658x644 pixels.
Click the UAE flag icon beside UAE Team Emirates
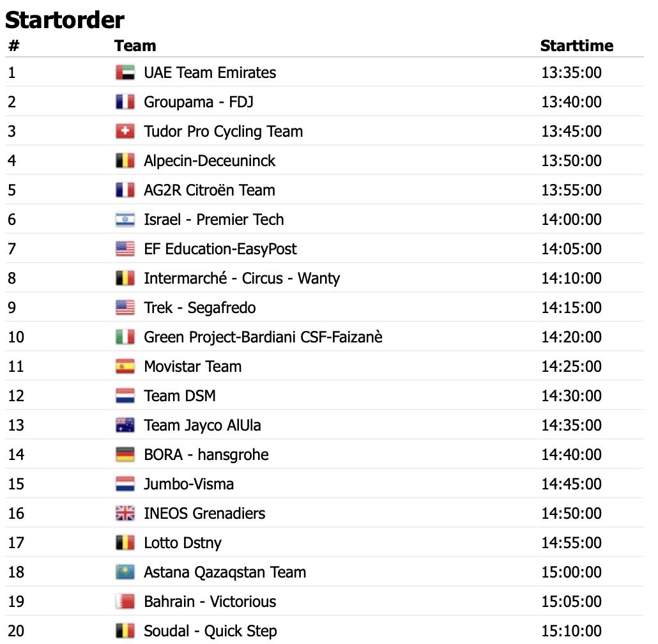click(125, 73)
